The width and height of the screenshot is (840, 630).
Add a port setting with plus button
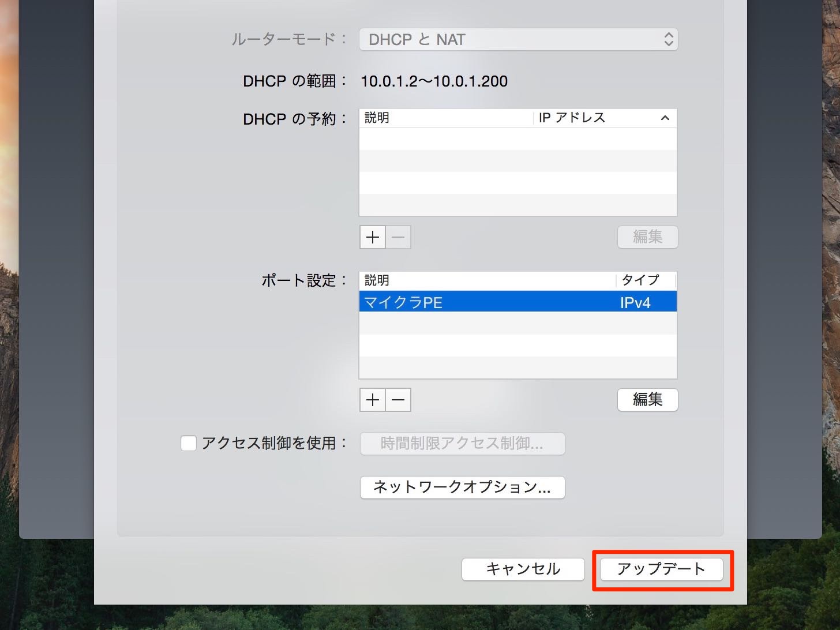[373, 400]
